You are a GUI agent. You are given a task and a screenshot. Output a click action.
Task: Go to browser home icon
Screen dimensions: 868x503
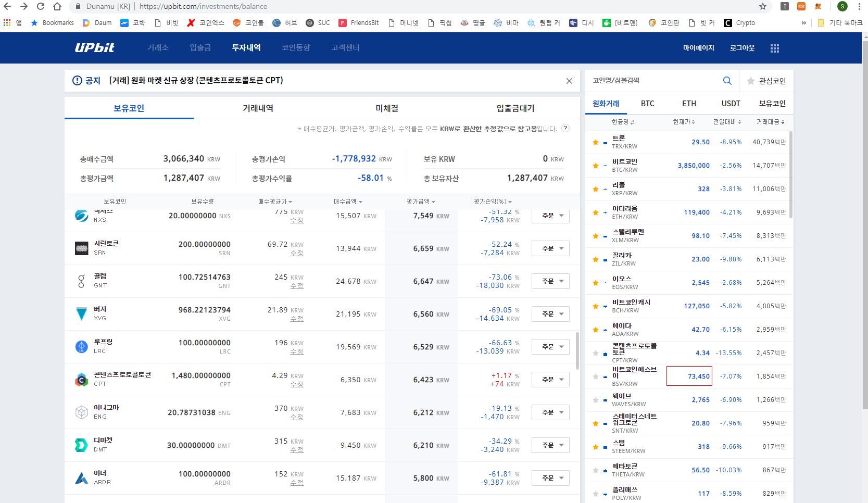point(57,6)
